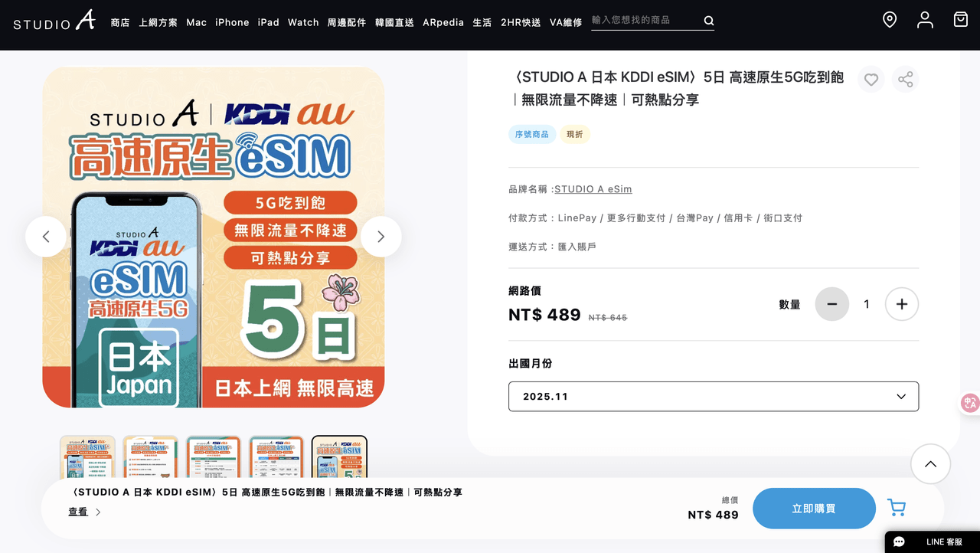Select the fourth product thumbnail
Viewport: 980px width, 553px height.
pyautogui.click(x=276, y=458)
